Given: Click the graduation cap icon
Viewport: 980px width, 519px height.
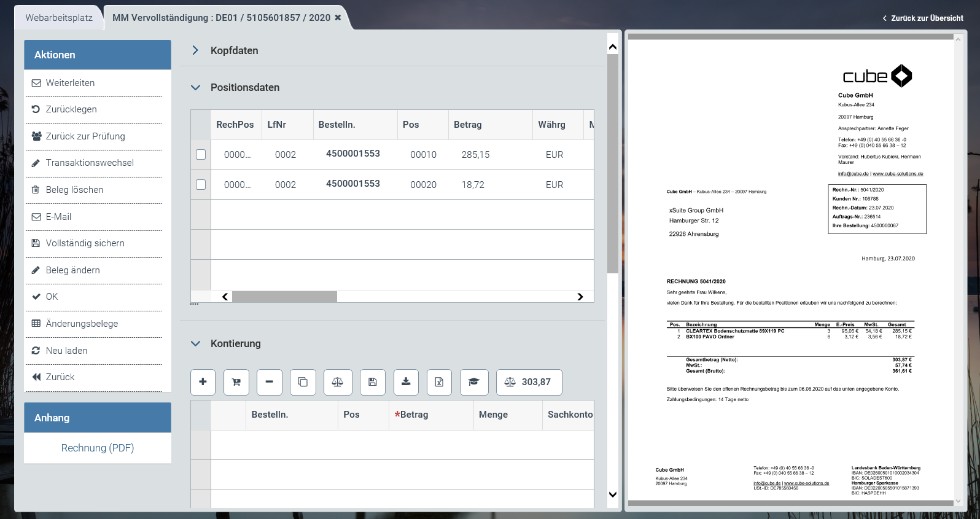Looking at the screenshot, I should click(x=473, y=382).
